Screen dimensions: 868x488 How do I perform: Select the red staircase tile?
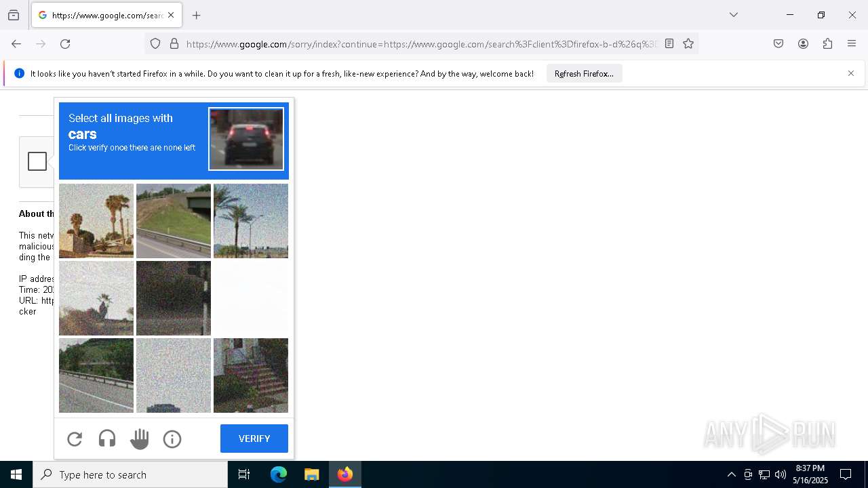click(251, 375)
